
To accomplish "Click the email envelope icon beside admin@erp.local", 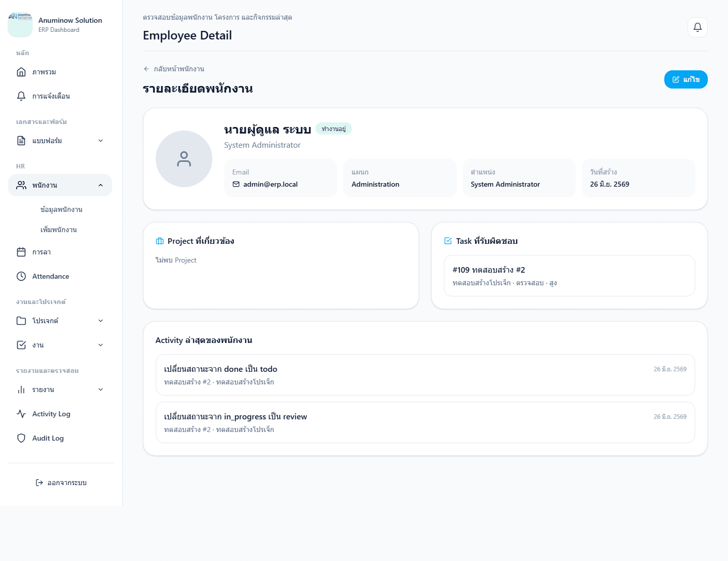I will click(x=236, y=184).
